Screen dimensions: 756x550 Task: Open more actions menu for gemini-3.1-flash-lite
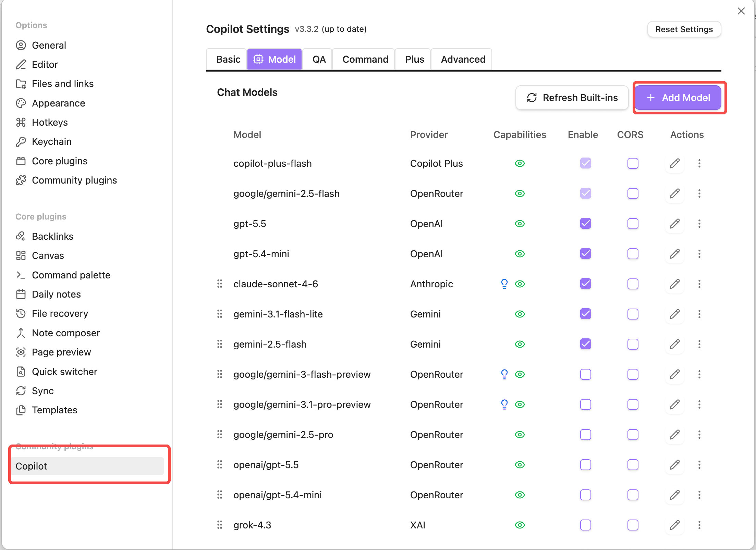pyautogui.click(x=699, y=314)
